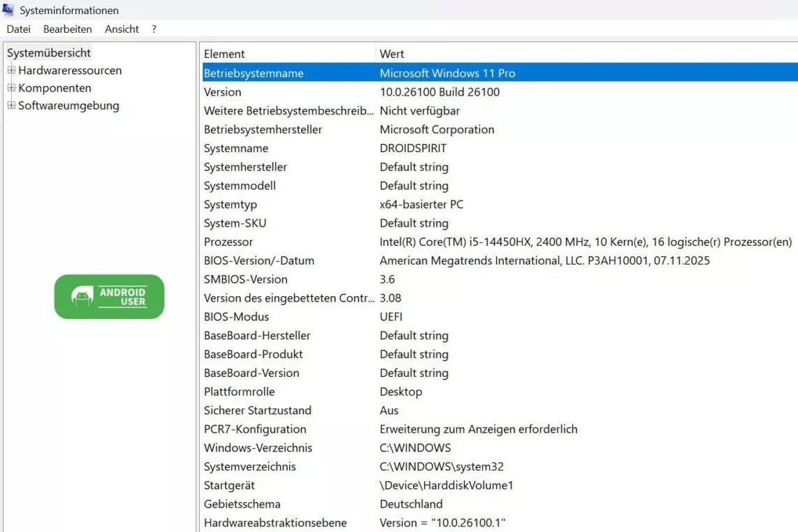Click value Microsoft Windows 11 Pro
This screenshot has width=798, height=532.
(447, 73)
